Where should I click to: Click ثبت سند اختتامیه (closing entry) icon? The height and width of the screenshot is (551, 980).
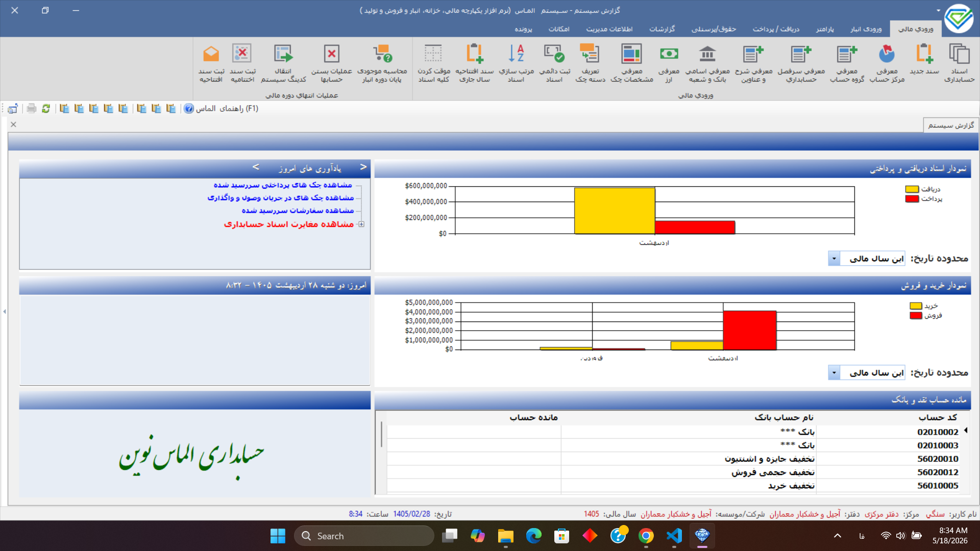[242, 63]
